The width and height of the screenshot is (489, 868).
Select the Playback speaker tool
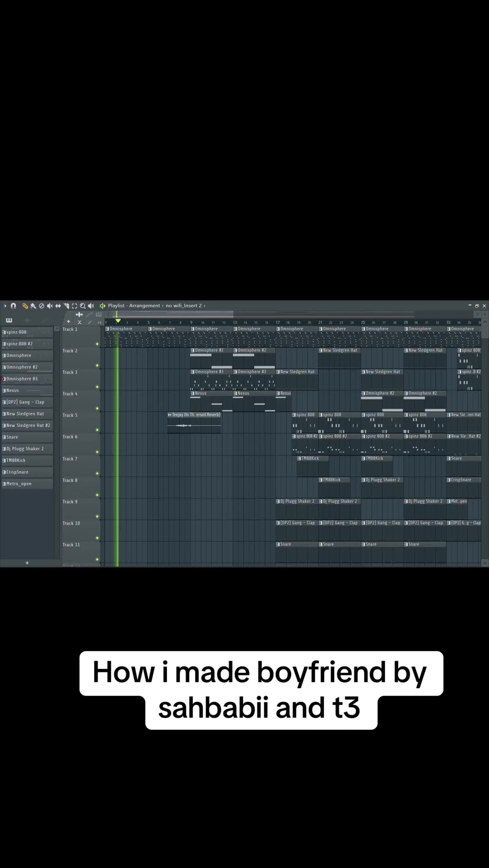click(x=91, y=306)
